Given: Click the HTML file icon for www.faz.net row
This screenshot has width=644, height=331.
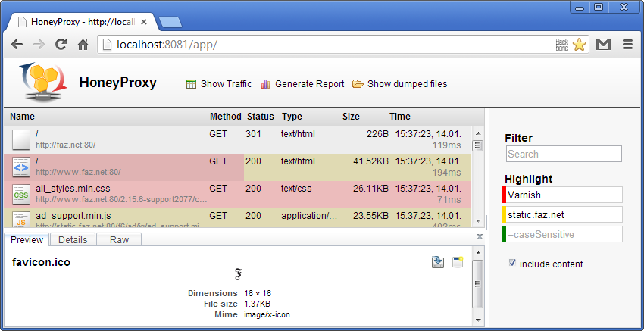Looking at the screenshot, I should [21, 167].
